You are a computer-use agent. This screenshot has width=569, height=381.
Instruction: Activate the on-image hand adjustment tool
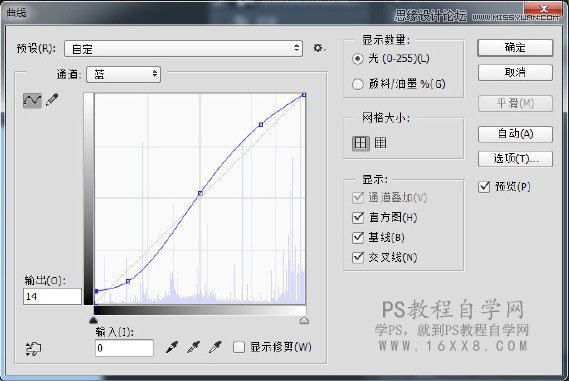tap(33, 349)
